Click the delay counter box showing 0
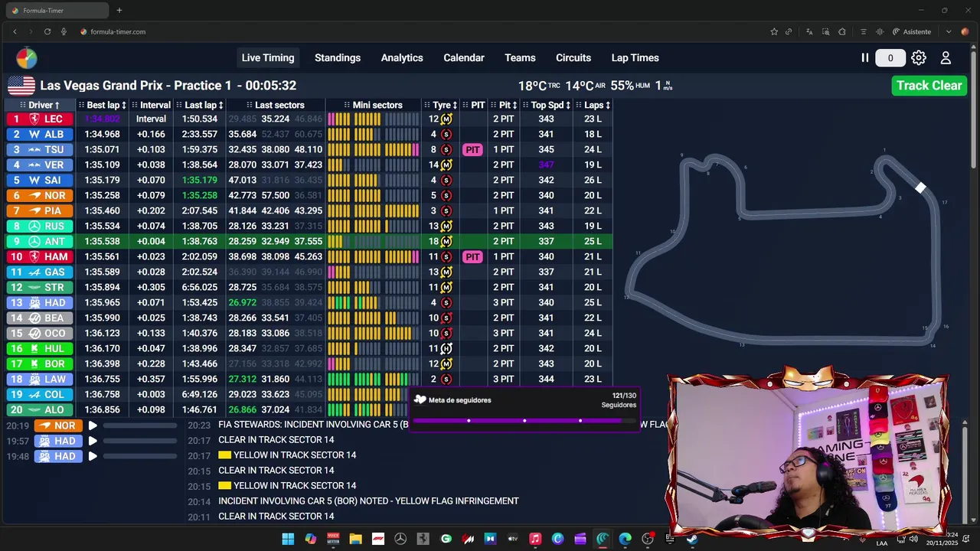Image resolution: width=980 pixels, height=551 pixels. point(890,58)
